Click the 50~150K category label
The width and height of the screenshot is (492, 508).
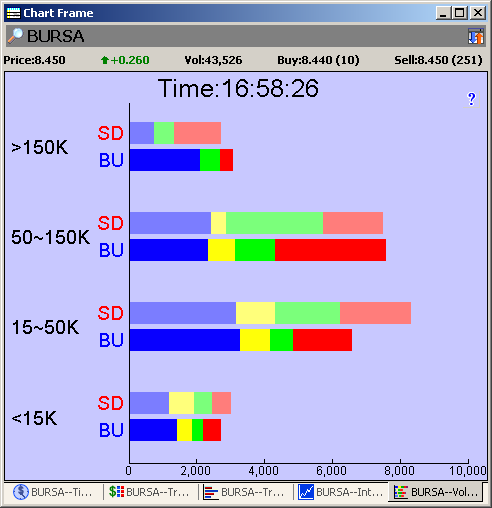(51, 237)
